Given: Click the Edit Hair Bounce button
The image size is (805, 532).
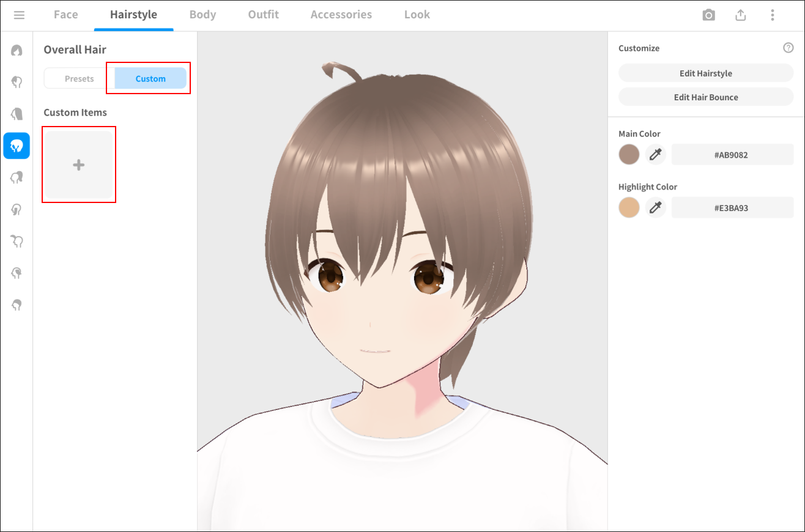Looking at the screenshot, I should click(705, 97).
